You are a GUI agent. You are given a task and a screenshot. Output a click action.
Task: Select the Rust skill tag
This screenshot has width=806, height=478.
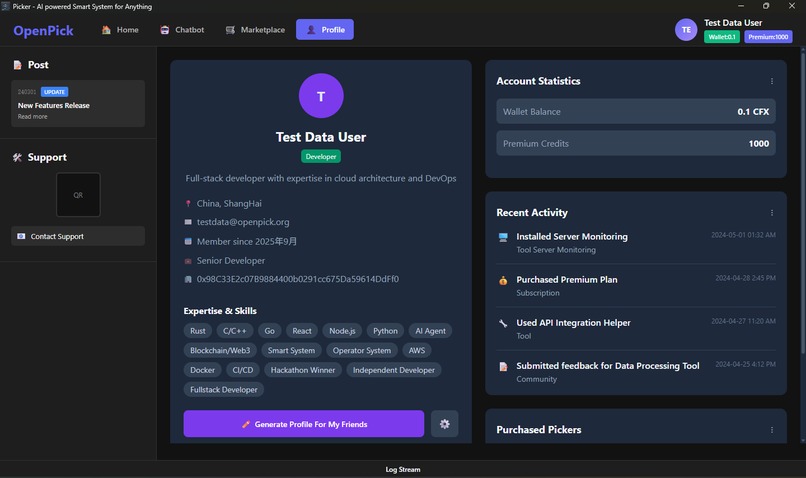197,331
